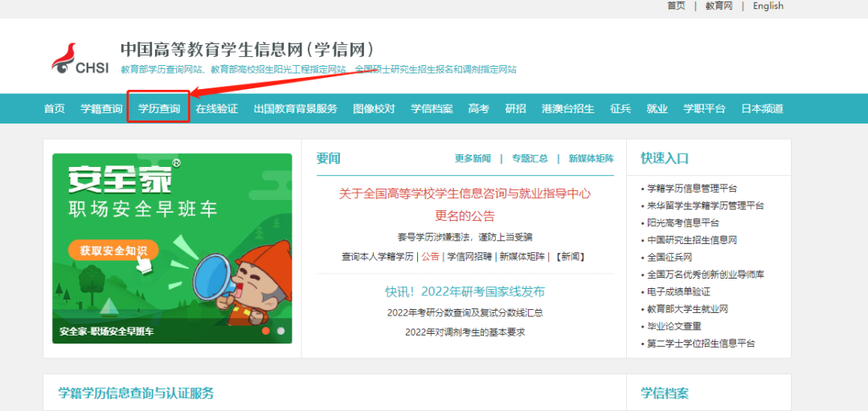This screenshot has height=411, width=868.
Task: Open 新媒体矩阵 link in news header
Action: click(592, 159)
